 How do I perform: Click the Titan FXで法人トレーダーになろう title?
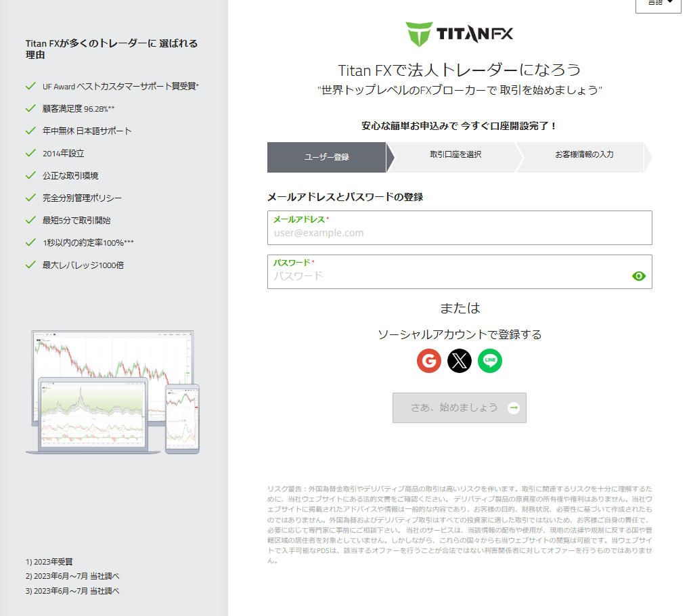(x=459, y=70)
